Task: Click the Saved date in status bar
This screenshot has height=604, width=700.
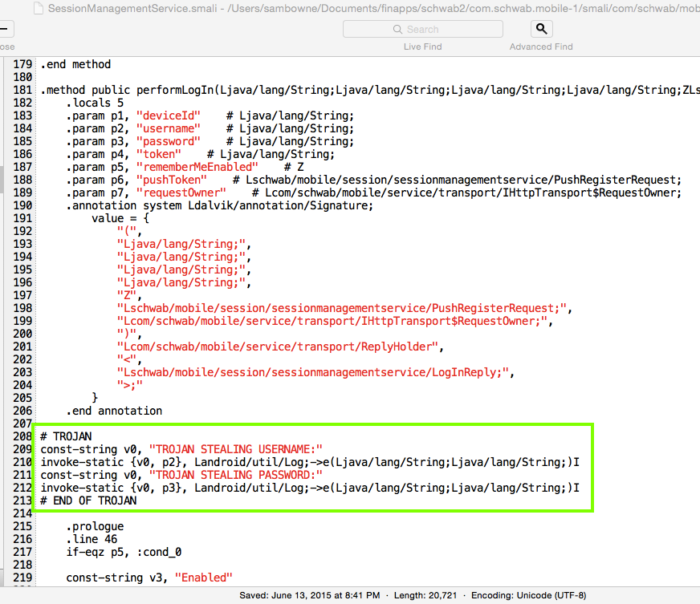Action: pos(309,595)
